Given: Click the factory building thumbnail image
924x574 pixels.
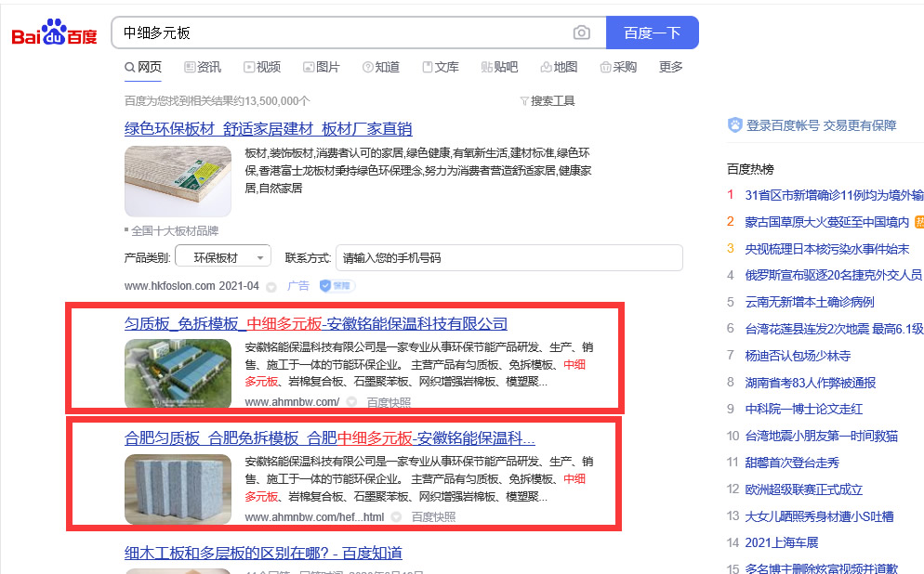Looking at the screenshot, I should 178,373.
